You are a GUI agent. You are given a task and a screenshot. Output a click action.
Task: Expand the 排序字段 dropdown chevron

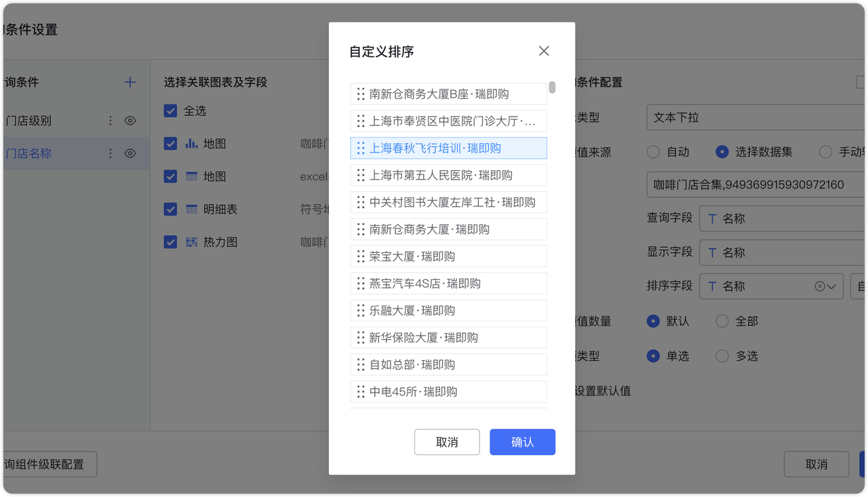[x=830, y=285]
